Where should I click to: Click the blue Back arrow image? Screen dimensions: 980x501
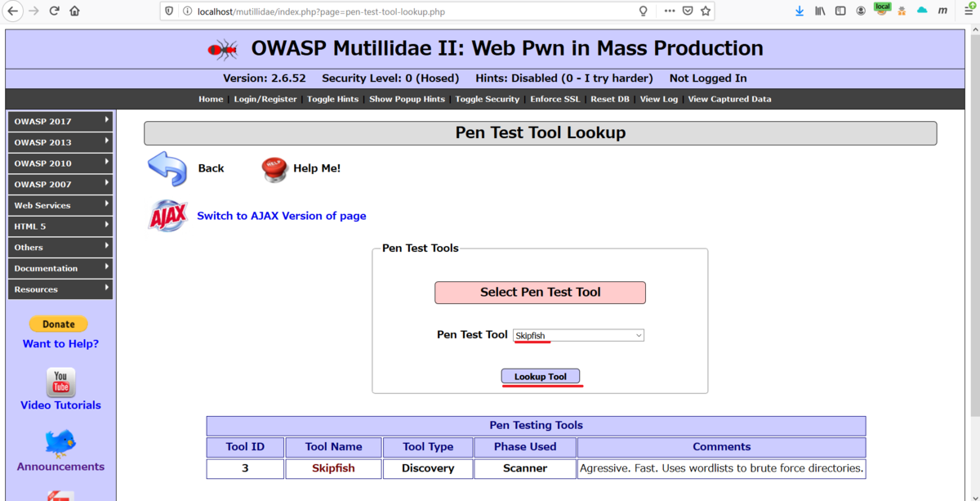[167, 168]
